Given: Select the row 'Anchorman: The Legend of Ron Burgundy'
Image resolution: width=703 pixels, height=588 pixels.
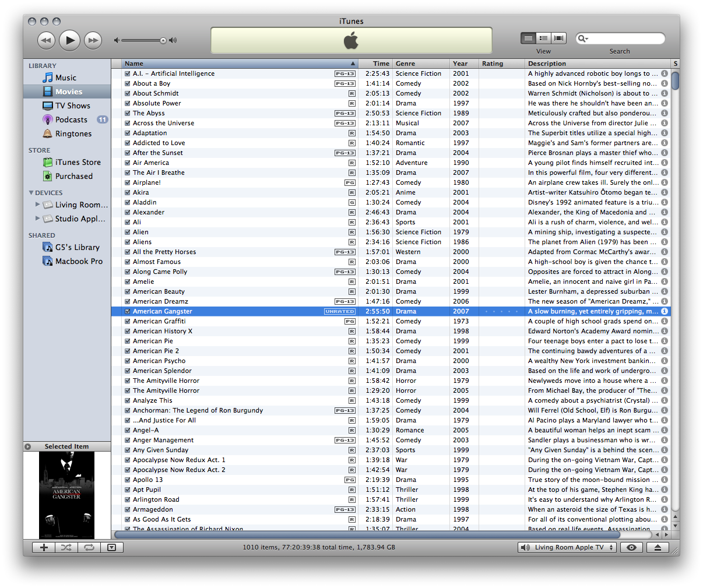Looking at the screenshot, I should click(391, 410).
